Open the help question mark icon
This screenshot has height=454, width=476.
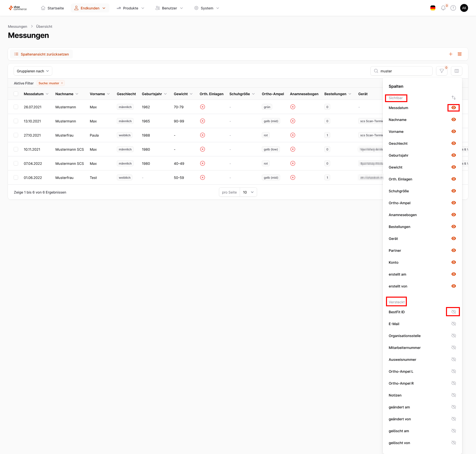pyautogui.click(x=453, y=8)
